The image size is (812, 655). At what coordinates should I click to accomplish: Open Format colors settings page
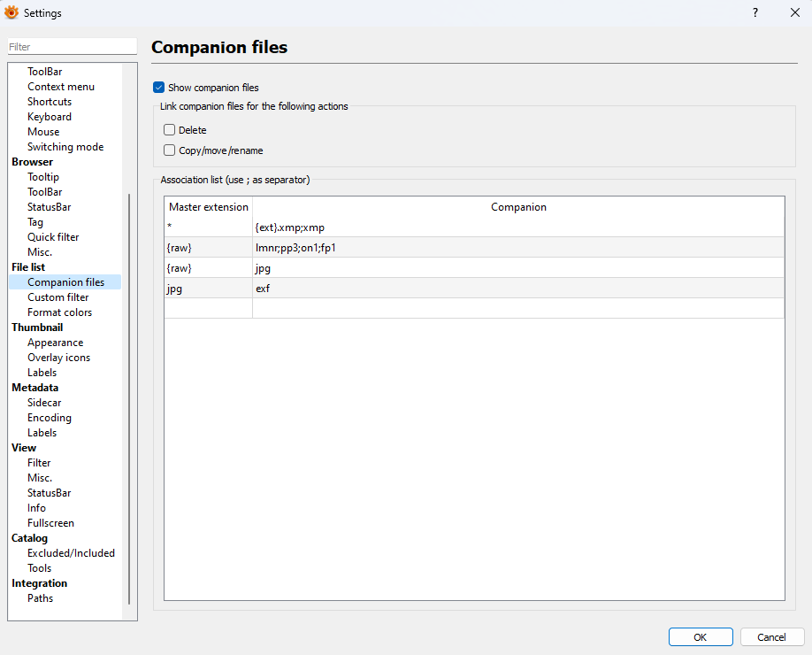[x=59, y=312]
